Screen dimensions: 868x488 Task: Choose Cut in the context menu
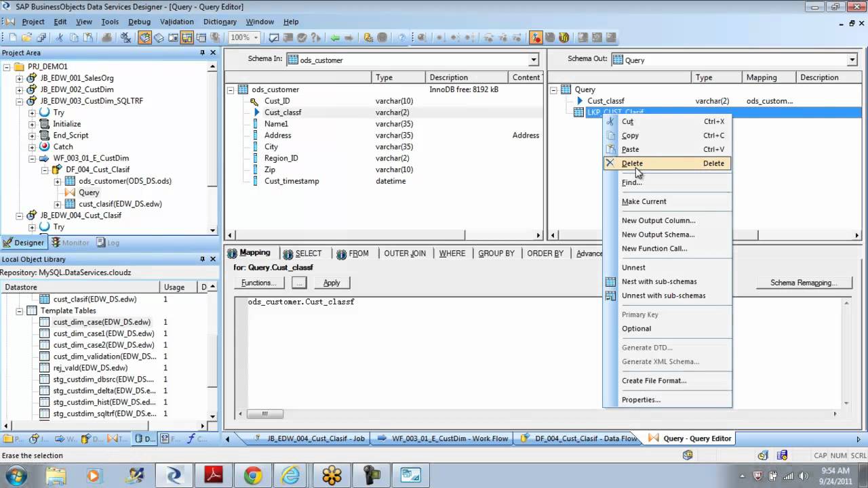(667, 121)
